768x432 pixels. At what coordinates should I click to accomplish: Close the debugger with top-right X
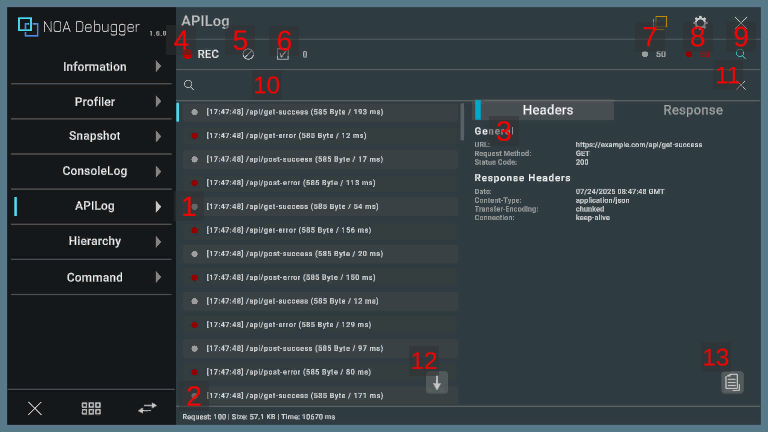tap(741, 22)
